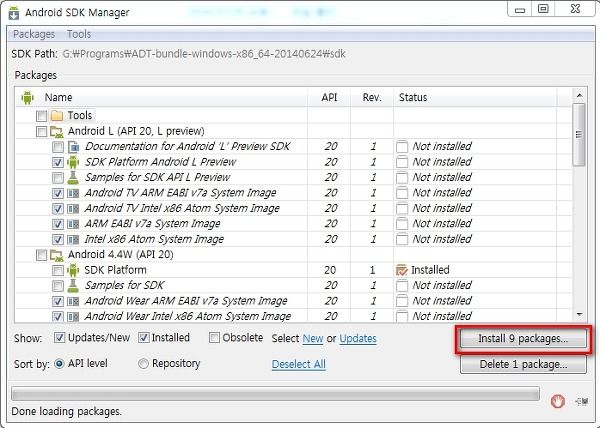Check Documentation for Android 'L' Preview SDK checkbox
This screenshot has width=600, height=428.
58,146
